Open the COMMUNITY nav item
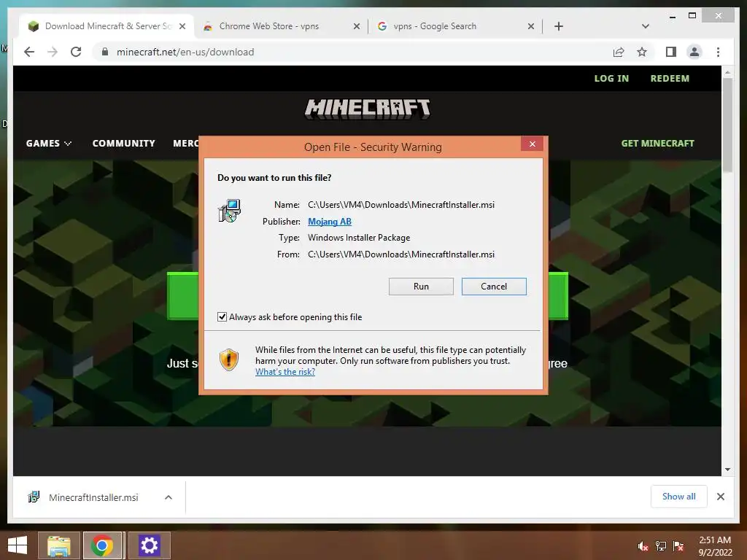 pyautogui.click(x=124, y=144)
